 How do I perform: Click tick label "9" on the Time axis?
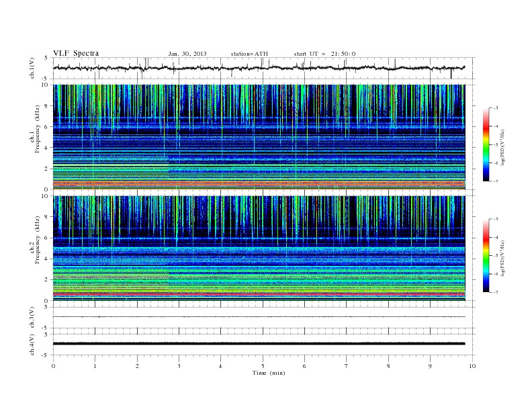pos(430,366)
